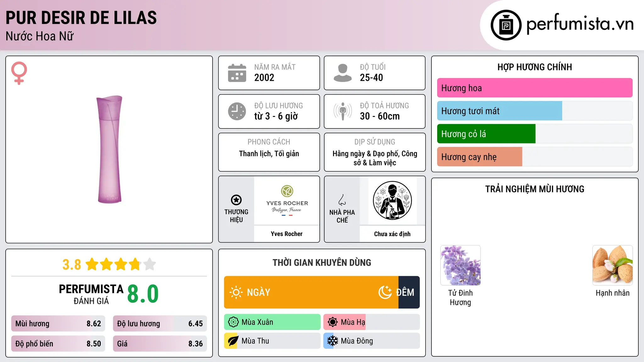Click the orange Hương cay nhẹ bar

[x=480, y=157]
